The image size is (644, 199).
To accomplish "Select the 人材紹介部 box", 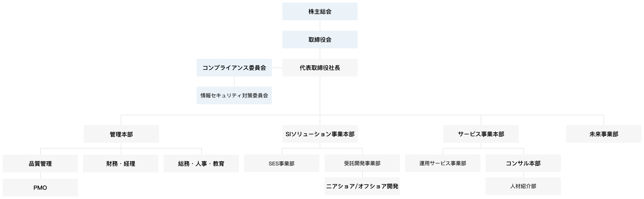I will click(x=523, y=186).
